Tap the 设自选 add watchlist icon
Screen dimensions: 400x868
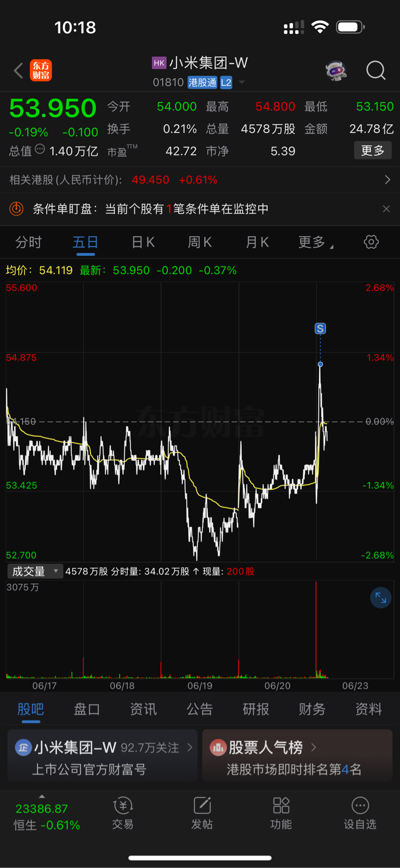point(360,806)
